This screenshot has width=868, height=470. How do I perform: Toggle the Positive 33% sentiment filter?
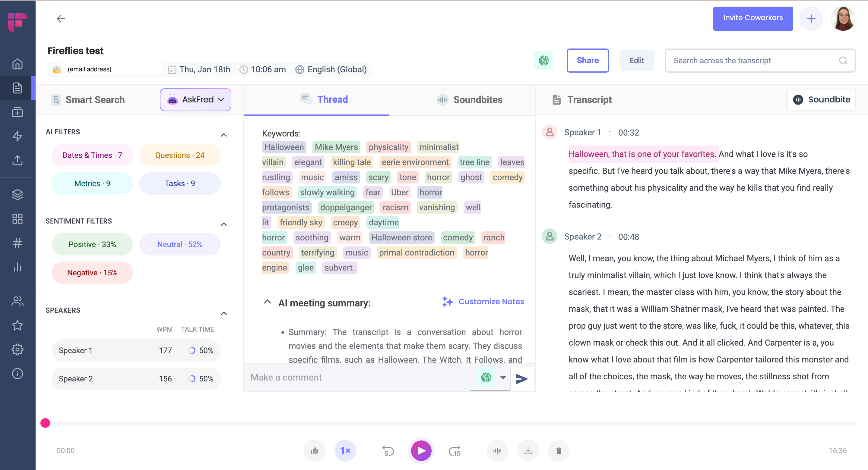(x=92, y=244)
